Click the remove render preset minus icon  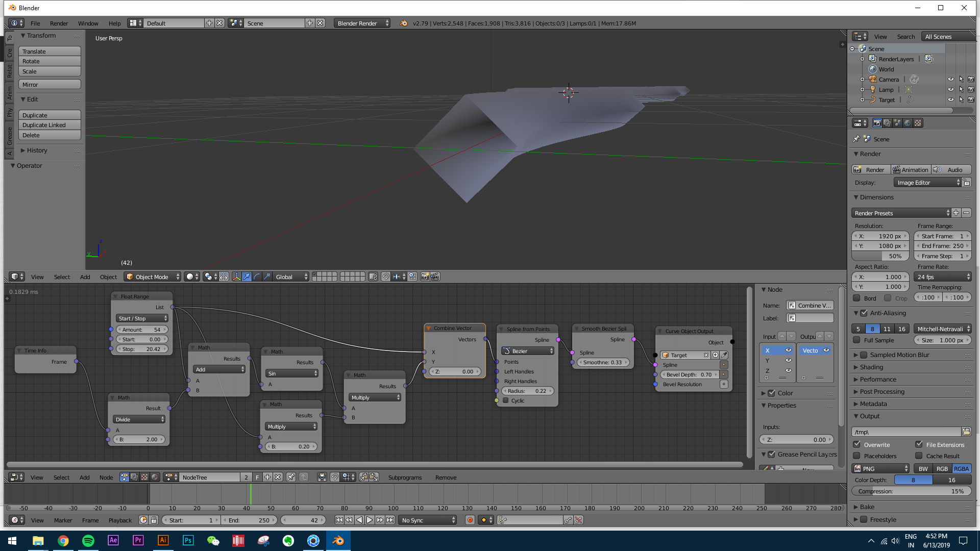click(x=966, y=213)
